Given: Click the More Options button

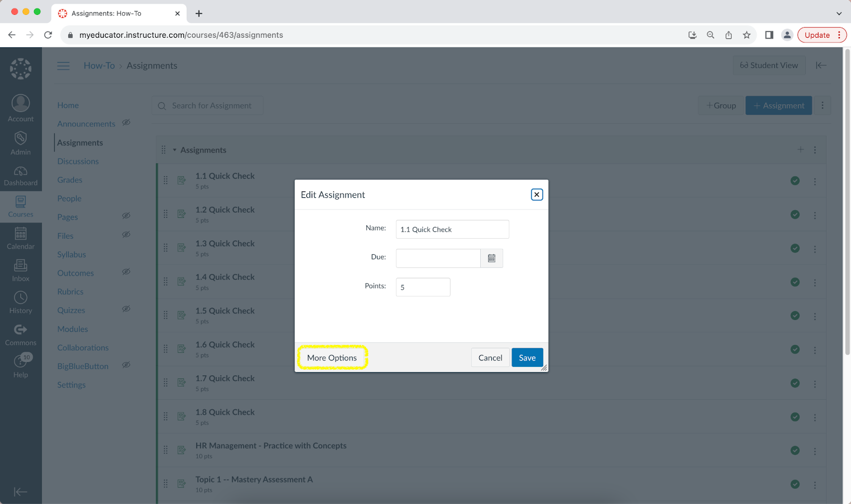Looking at the screenshot, I should coord(332,358).
